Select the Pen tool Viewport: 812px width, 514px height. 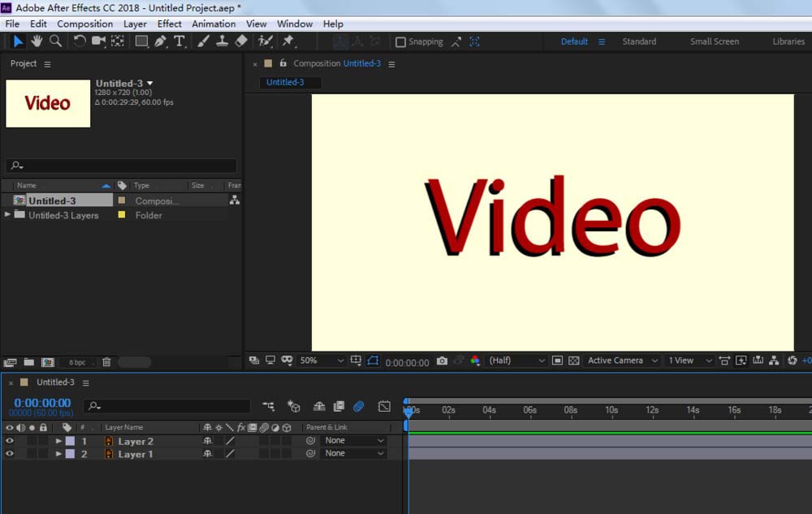pos(161,41)
